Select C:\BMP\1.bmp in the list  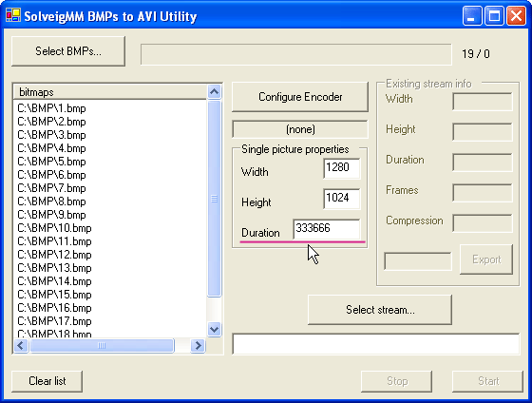coord(51,108)
